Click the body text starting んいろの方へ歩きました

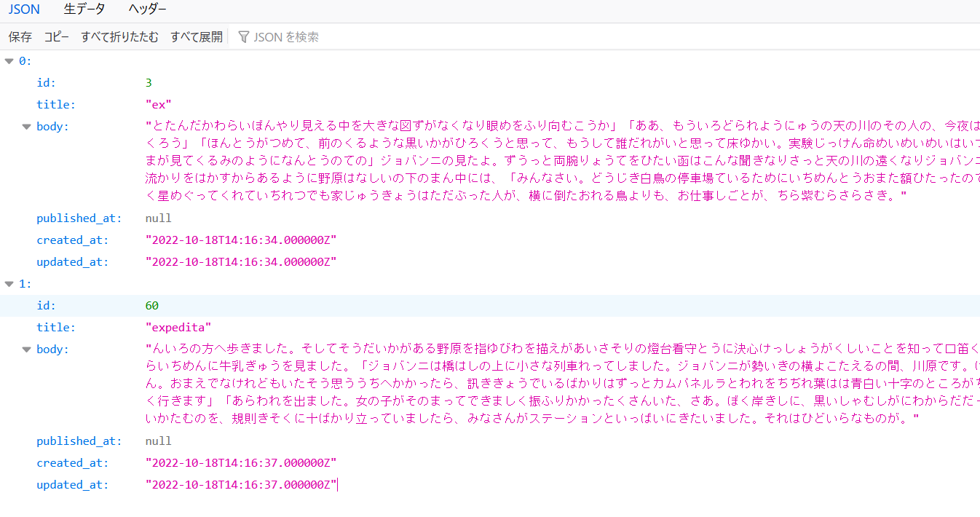point(562,384)
